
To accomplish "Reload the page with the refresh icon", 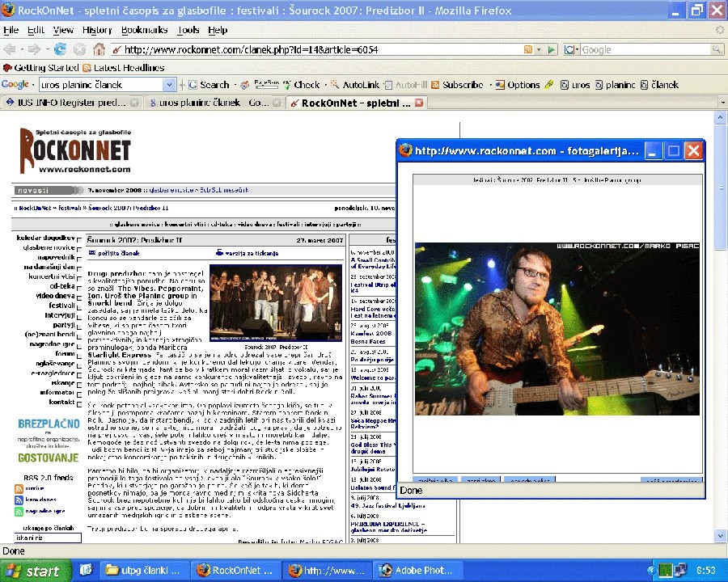I will (59, 49).
